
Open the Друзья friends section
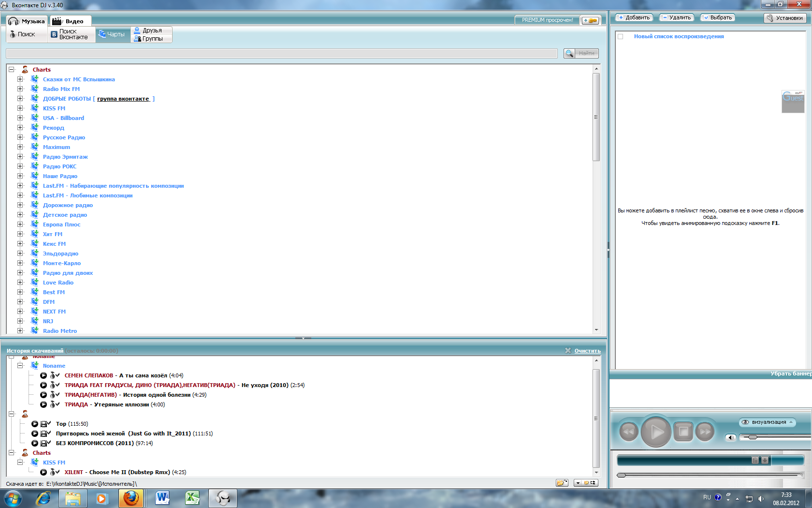point(151,30)
